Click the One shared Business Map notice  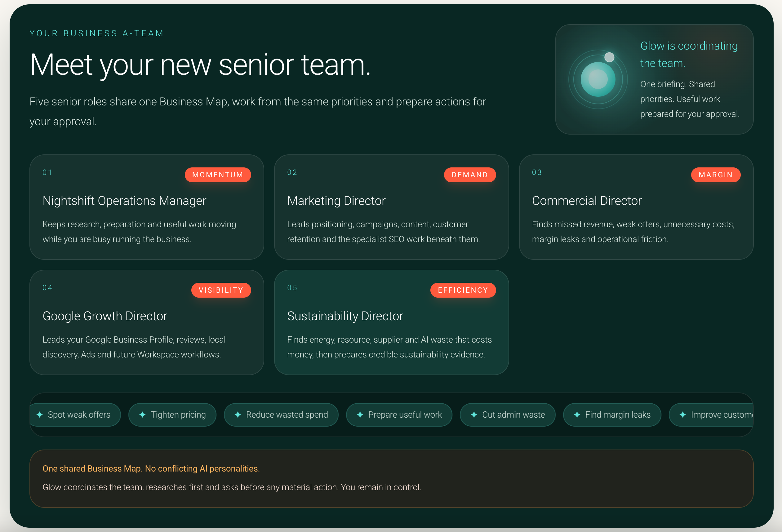point(391,478)
